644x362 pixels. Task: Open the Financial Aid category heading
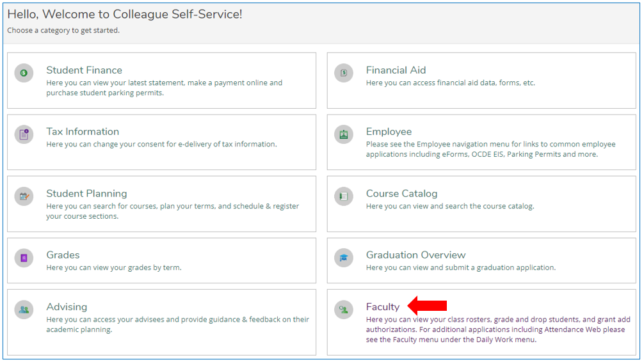pos(396,70)
